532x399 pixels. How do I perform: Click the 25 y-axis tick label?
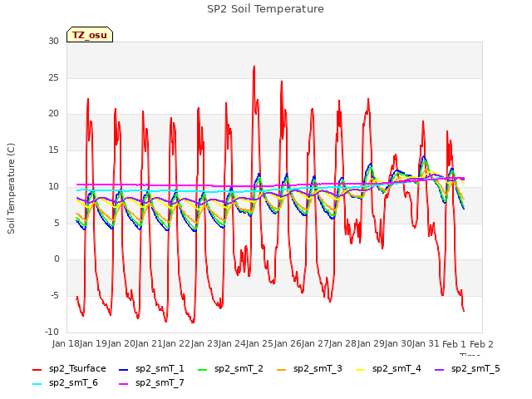click(x=53, y=77)
